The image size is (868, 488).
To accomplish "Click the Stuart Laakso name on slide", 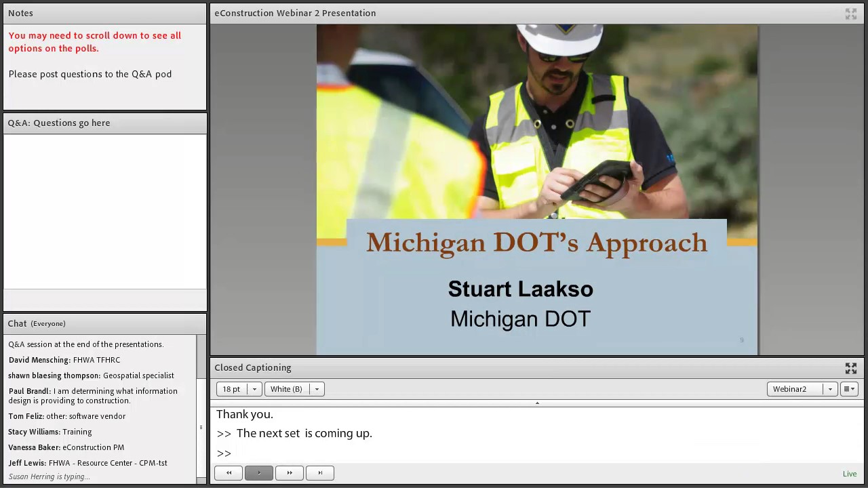I will click(x=521, y=289).
